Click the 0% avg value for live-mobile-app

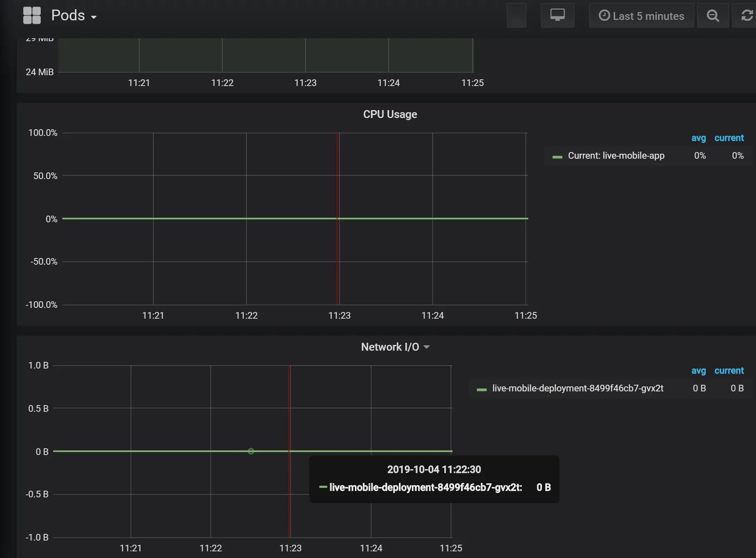coord(700,156)
